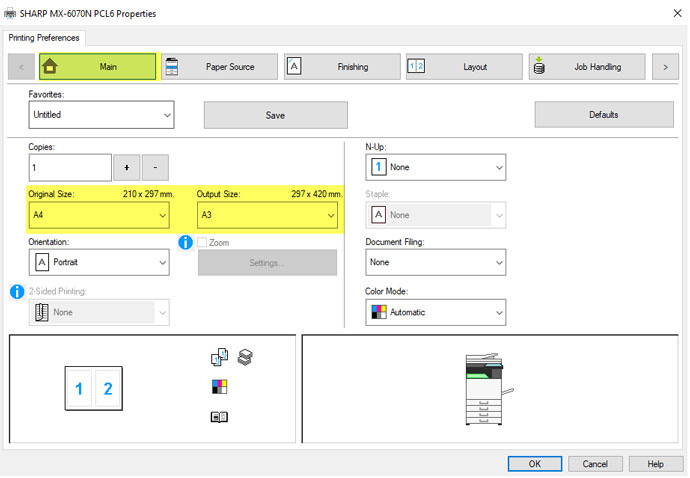Image resolution: width=690 pixels, height=478 pixels.
Task: Switch to the Paper Source tab
Action: coord(218,67)
